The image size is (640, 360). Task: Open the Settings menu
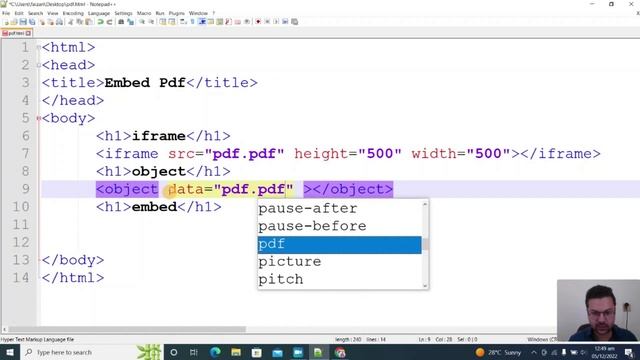(x=123, y=13)
